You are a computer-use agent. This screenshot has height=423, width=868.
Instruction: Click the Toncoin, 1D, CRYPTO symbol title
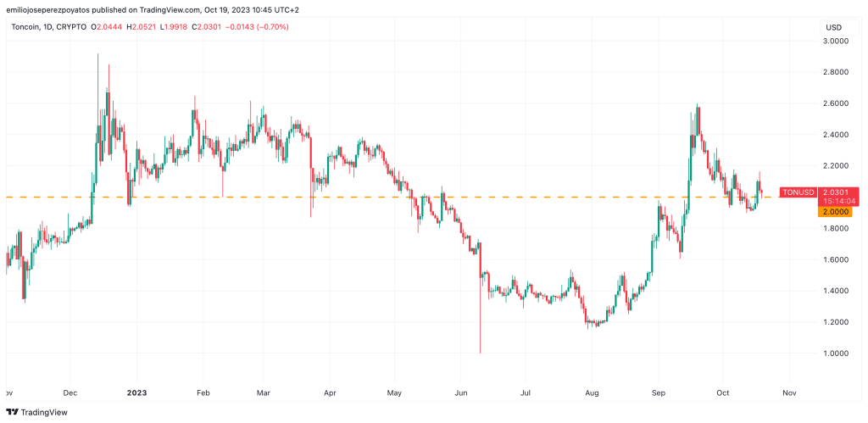click(46, 27)
